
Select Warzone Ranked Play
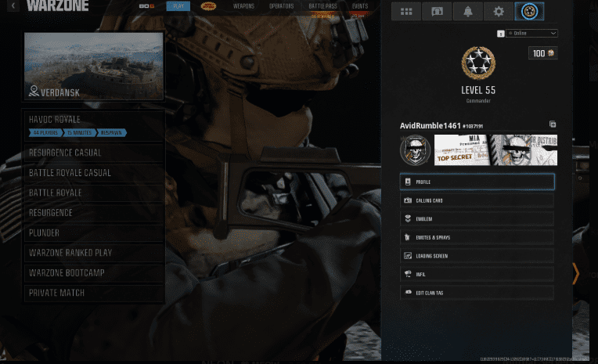click(94, 253)
